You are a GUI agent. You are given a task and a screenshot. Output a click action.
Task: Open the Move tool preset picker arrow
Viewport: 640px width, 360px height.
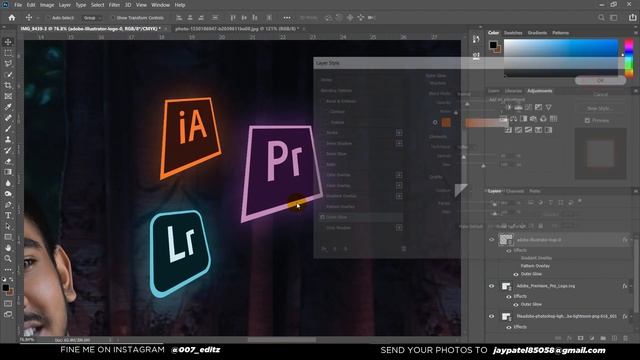[38, 18]
